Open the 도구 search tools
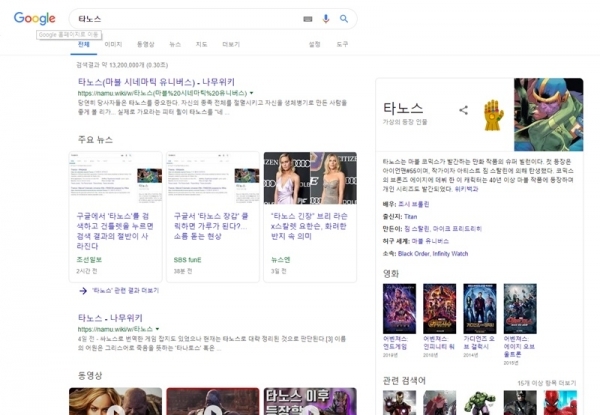 [x=342, y=44]
